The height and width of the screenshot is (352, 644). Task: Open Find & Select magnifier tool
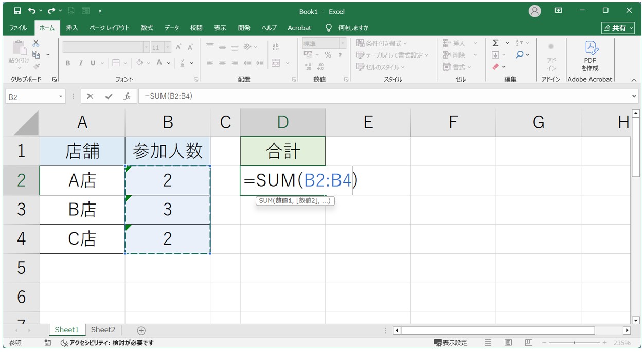click(520, 54)
